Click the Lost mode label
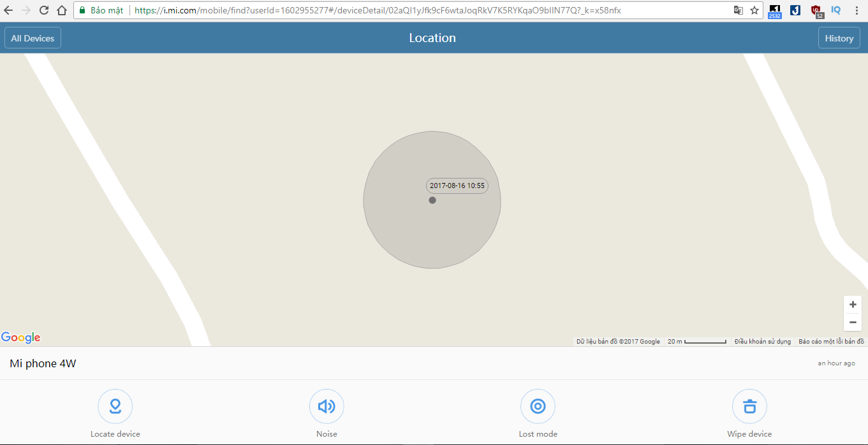Screen dimensions: 868x445 538,434
